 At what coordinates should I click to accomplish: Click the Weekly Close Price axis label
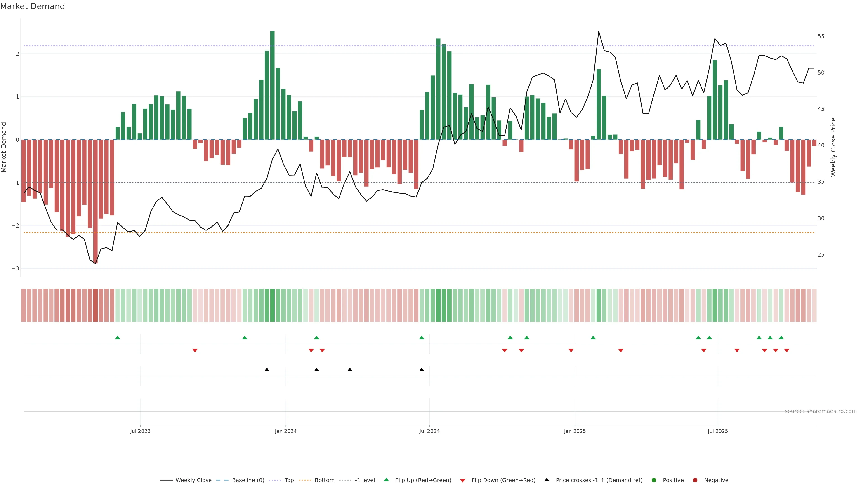pyautogui.click(x=833, y=147)
